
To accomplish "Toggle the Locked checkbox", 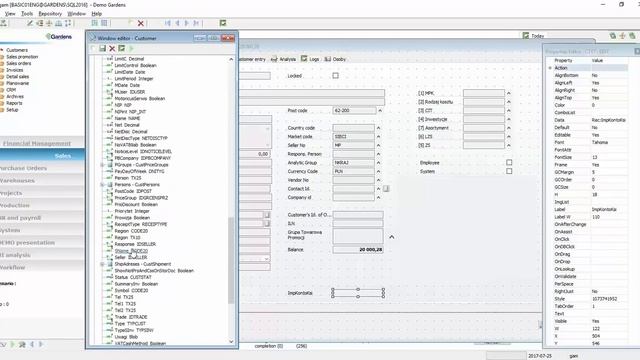I will 336,76.
